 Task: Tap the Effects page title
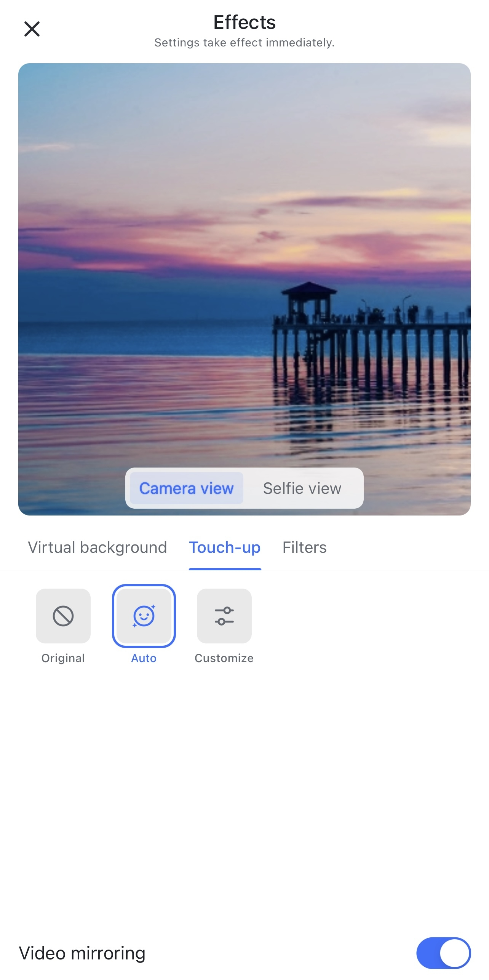244,22
